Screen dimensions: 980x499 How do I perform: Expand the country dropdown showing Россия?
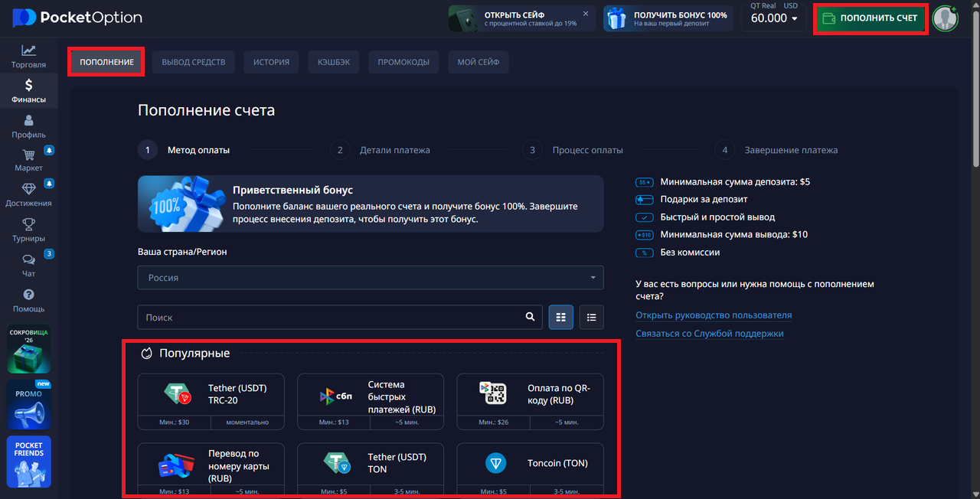tap(371, 277)
